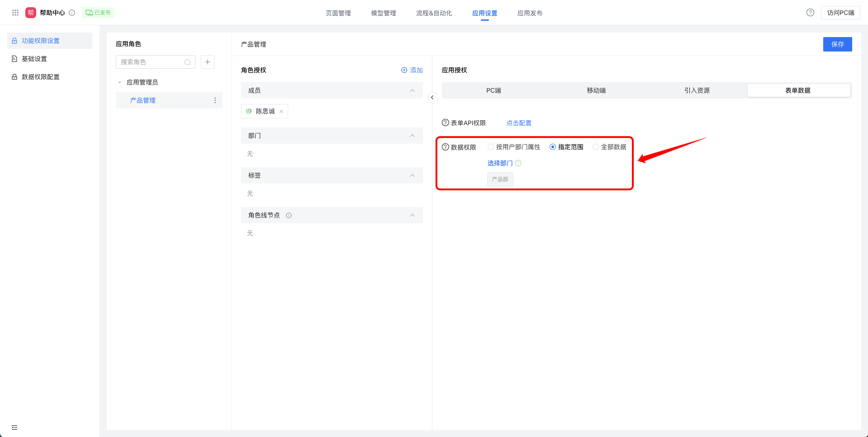Click the info icon next to 角色线节点
Viewport: 868px width, 437px height.
pyautogui.click(x=289, y=216)
